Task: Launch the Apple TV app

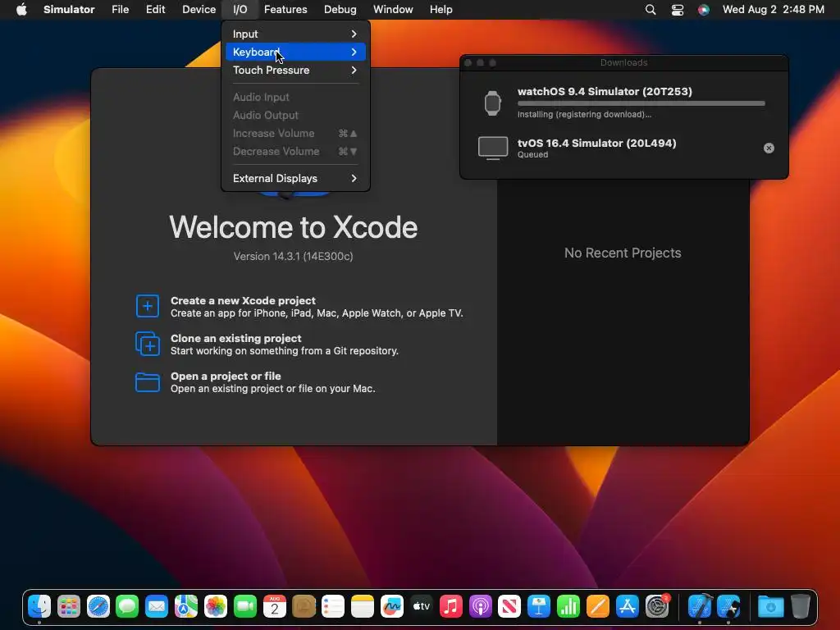Action: (421, 606)
